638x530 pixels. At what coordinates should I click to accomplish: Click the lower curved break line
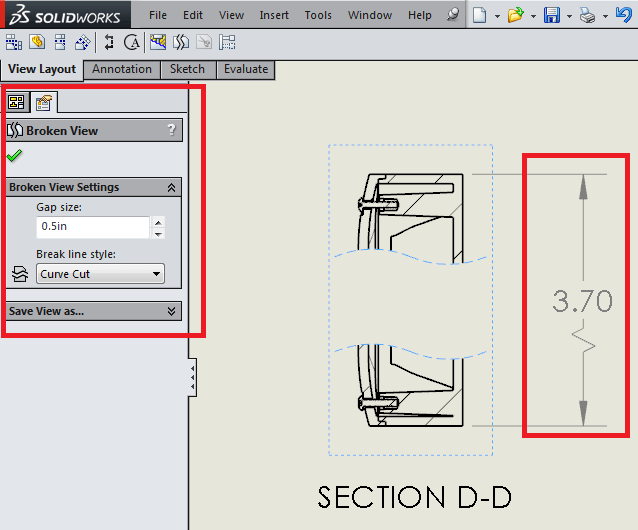click(410, 352)
